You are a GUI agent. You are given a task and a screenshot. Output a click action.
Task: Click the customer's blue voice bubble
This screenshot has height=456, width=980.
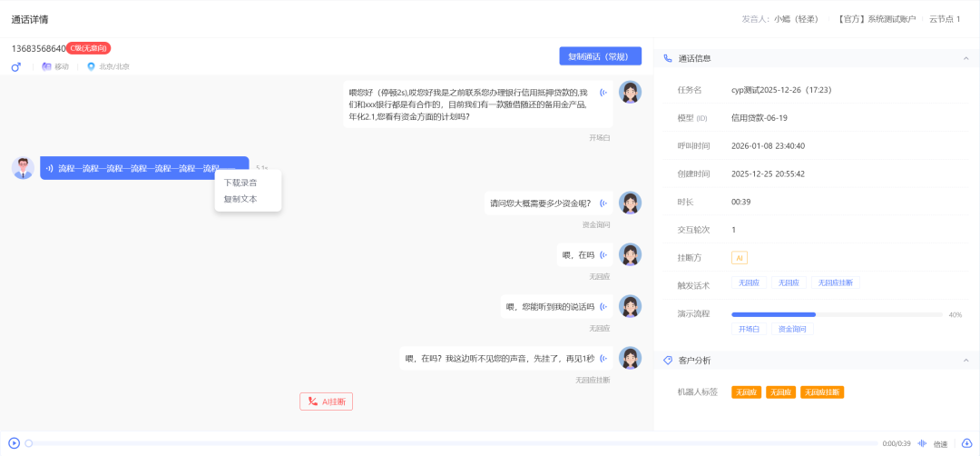[144, 168]
